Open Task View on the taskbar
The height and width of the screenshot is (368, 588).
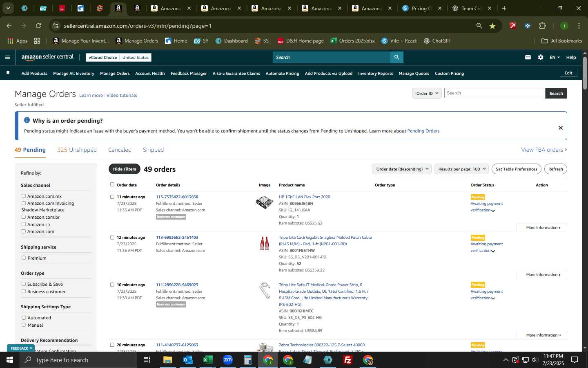(147, 360)
